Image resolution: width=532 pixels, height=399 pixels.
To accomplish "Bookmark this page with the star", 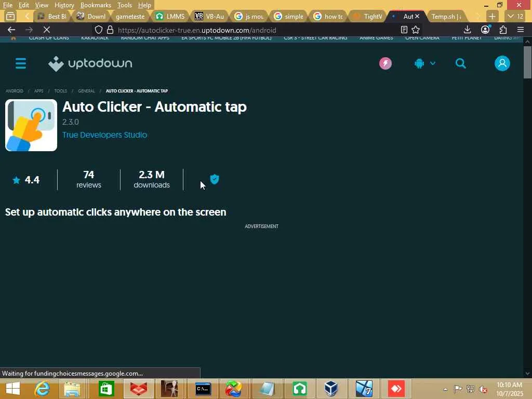I will tap(416, 30).
